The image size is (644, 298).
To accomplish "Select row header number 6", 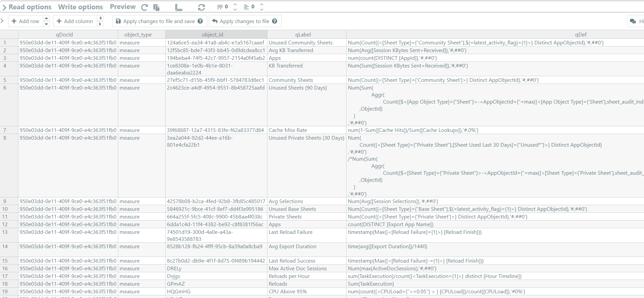I will click(x=9, y=105).
